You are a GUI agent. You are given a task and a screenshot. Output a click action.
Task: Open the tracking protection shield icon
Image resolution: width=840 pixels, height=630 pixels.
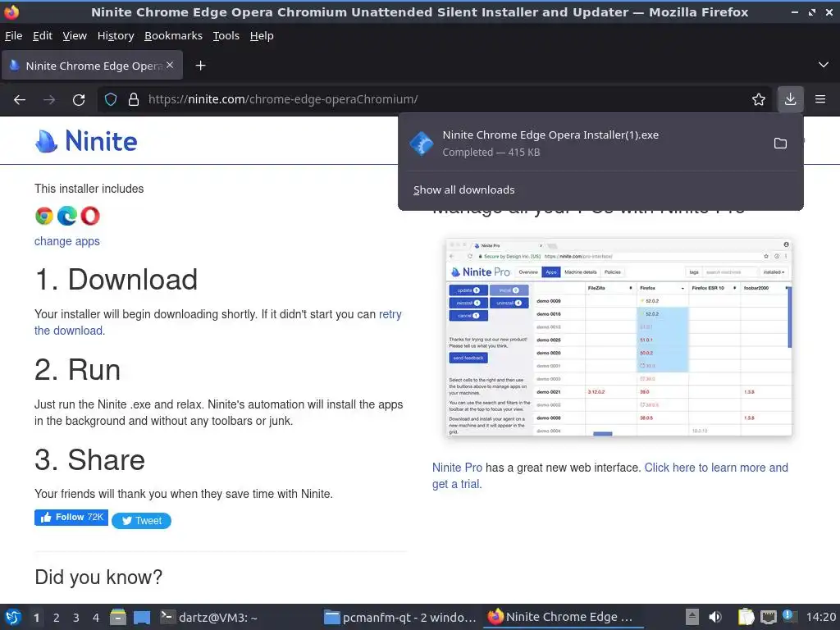tap(111, 99)
